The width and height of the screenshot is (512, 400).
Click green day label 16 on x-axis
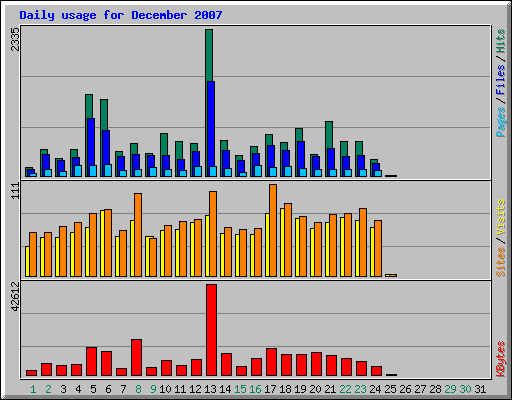255,389
